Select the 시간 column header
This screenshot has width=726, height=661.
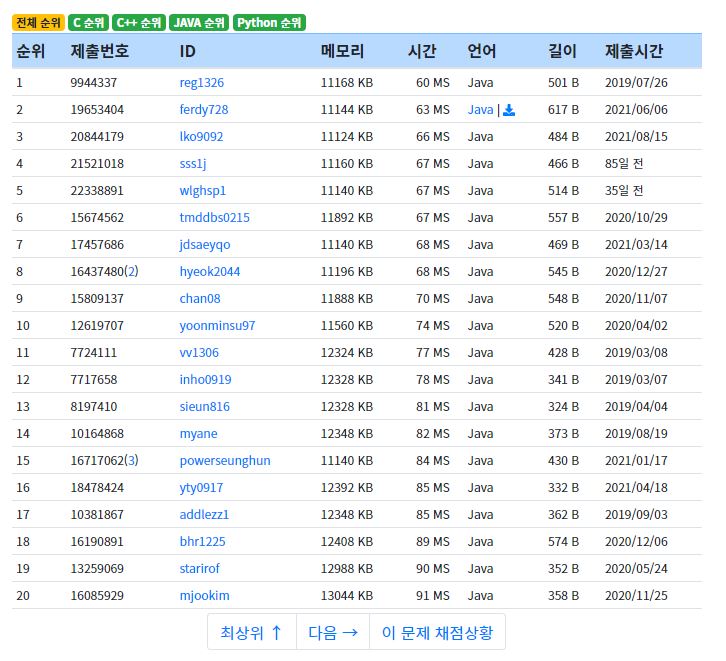(422, 51)
